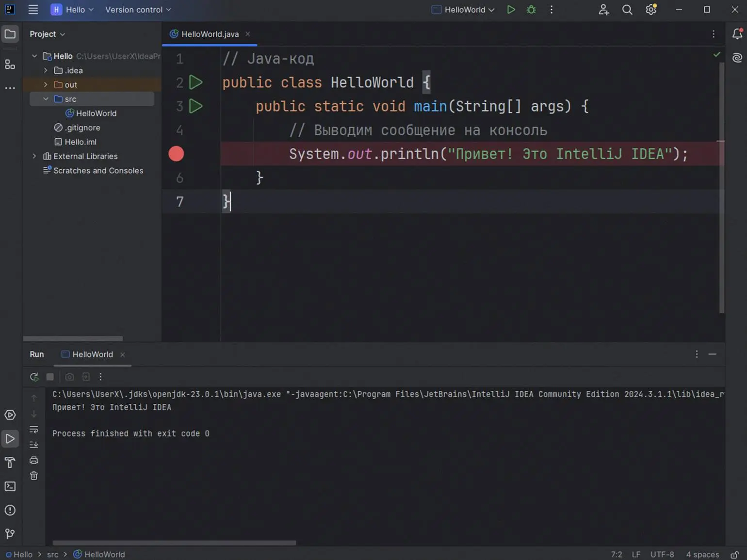Toggle soft-wrap in the Run console
This screenshot has height=560, width=747.
coord(34,430)
